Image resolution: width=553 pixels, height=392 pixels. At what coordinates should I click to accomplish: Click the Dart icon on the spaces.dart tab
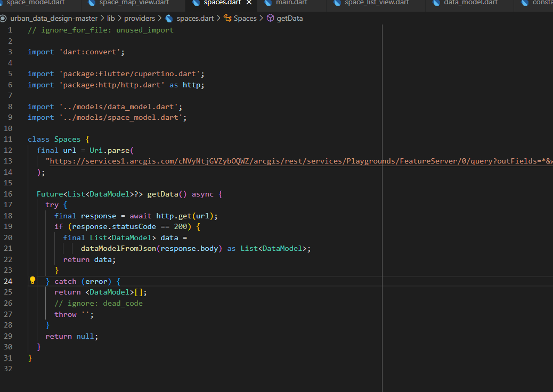196,3
